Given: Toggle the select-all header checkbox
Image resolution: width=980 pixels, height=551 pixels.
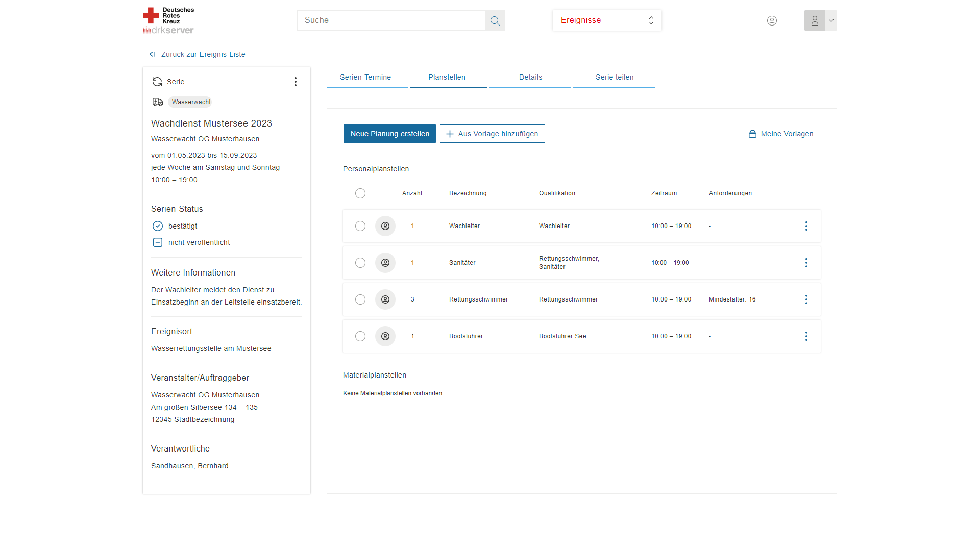Looking at the screenshot, I should [360, 193].
